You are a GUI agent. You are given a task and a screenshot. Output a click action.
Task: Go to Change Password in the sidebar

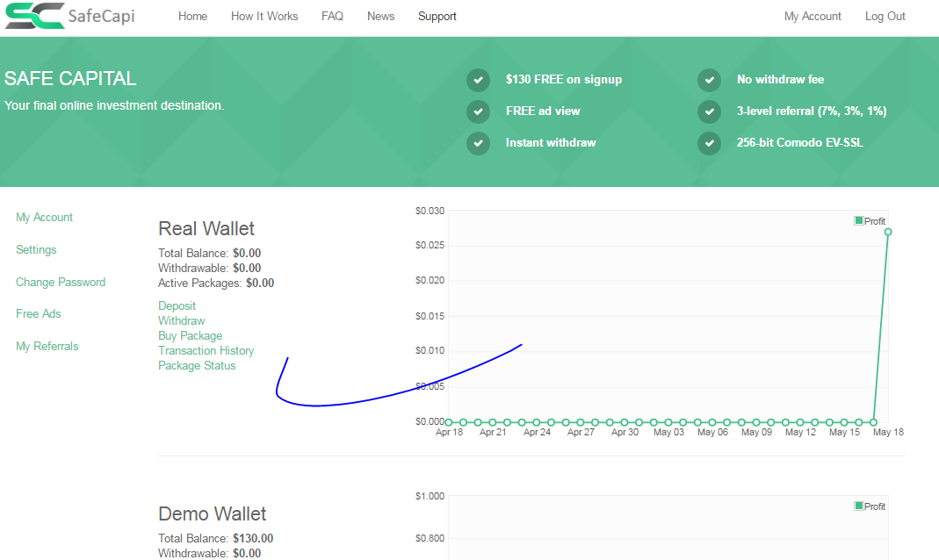[x=61, y=283]
